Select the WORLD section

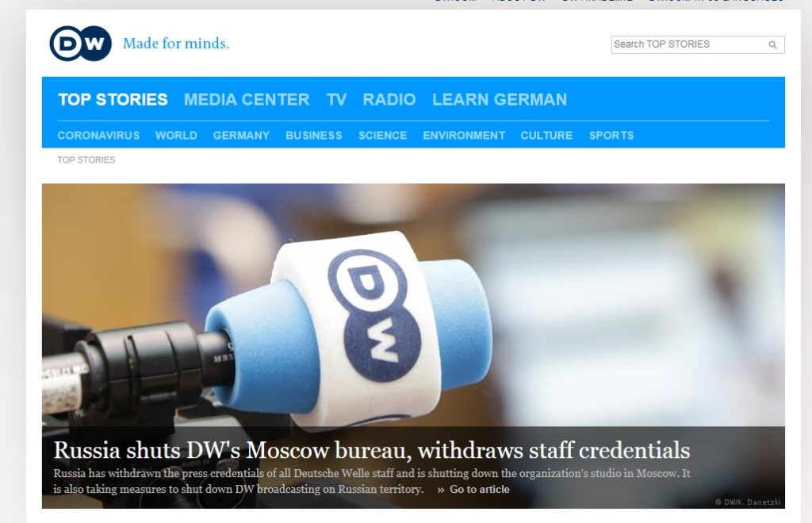point(176,135)
